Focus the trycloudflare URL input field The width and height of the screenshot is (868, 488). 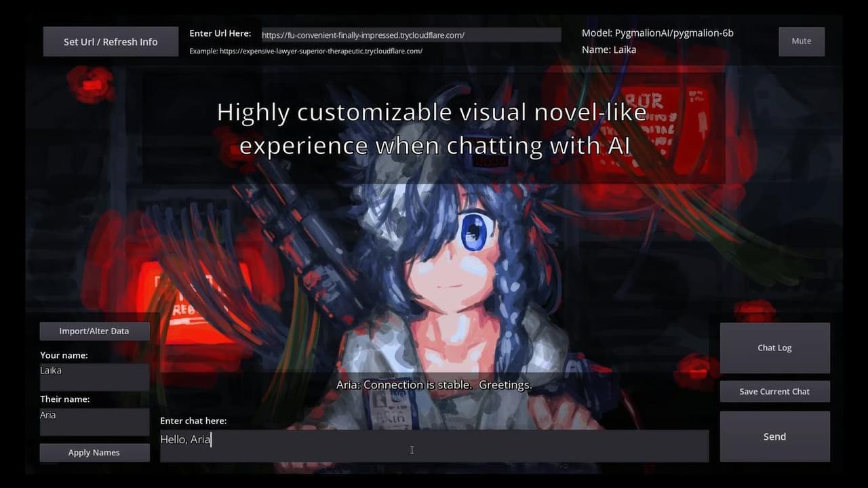(x=411, y=35)
